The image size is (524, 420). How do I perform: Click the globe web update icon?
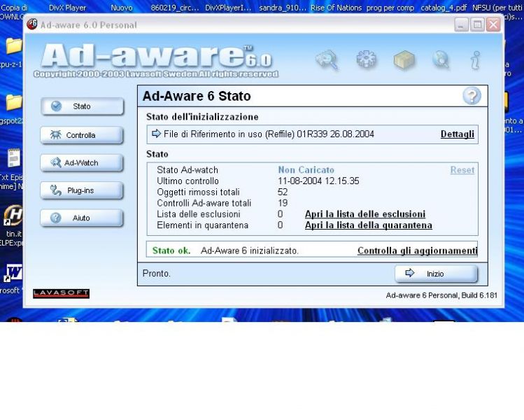441,60
